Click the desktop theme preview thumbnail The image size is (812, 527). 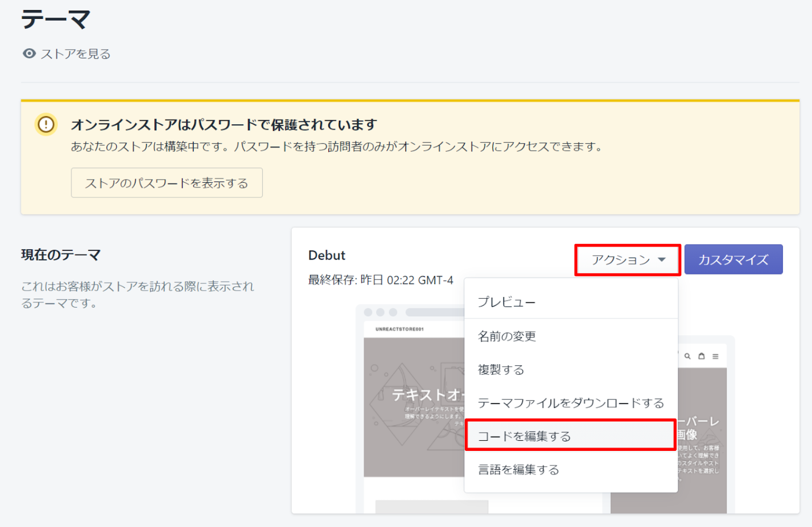click(x=411, y=406)
